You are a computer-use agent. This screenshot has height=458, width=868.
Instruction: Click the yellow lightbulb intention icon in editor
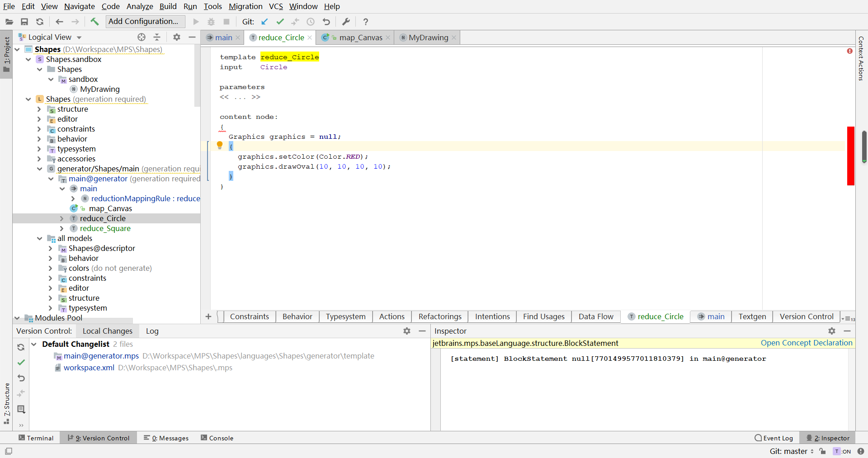pos(220,145)
